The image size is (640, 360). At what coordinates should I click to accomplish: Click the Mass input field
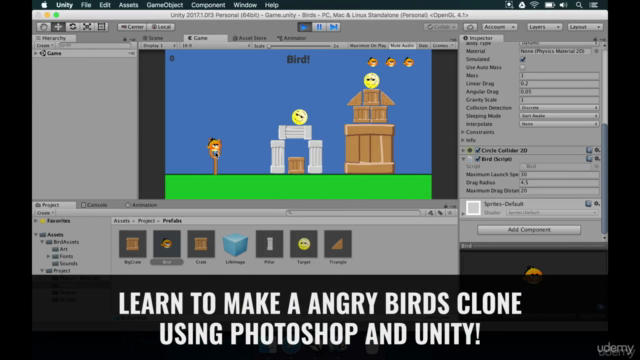tap(559, 76)
